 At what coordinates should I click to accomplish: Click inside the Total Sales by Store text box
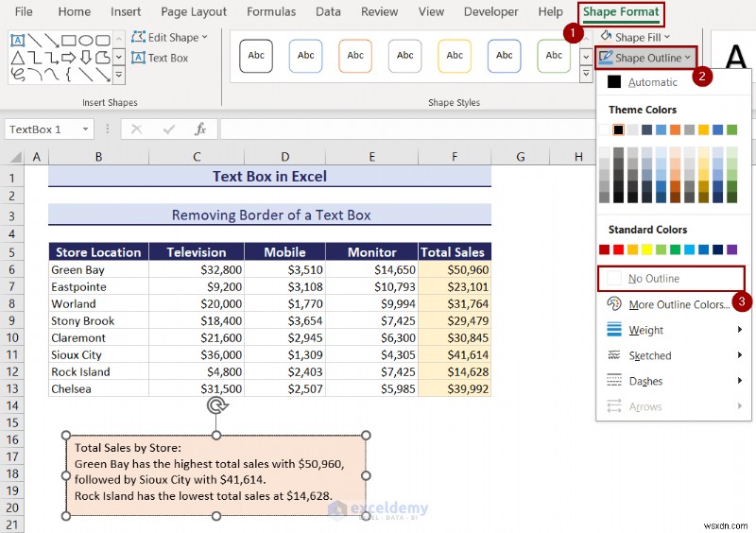coord(216,475)
